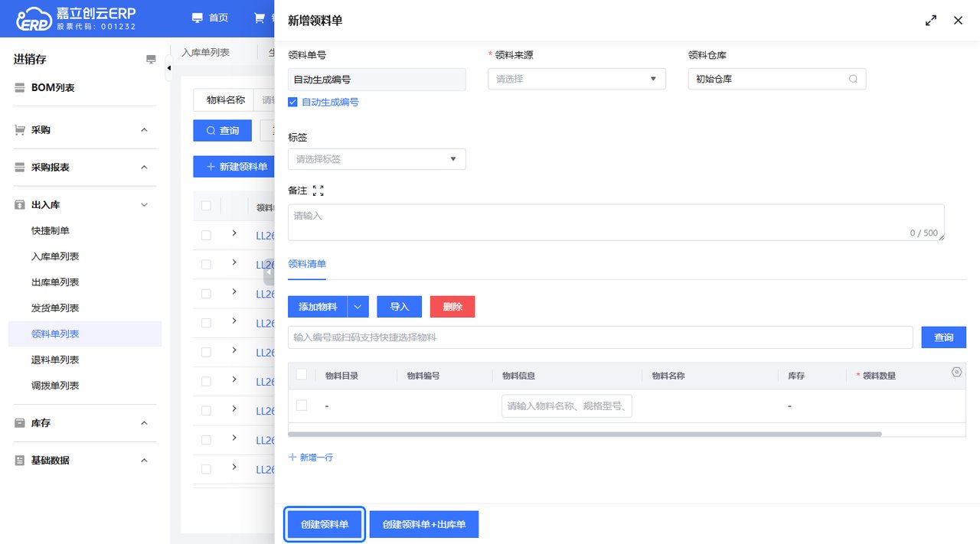Collapse the sidebar with the black arrow handle
Screen dimensions: 980x544
(168, 68)
